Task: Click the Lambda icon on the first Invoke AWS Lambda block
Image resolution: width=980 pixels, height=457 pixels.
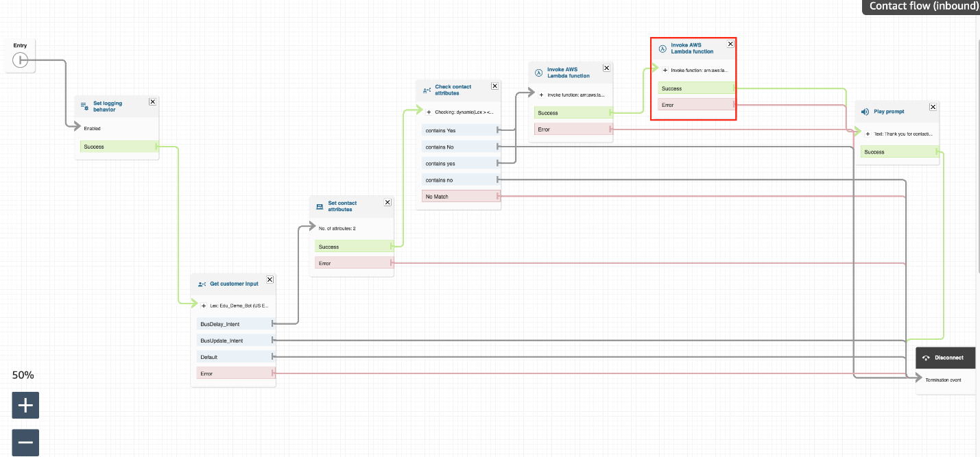Action: pos(539,72)
